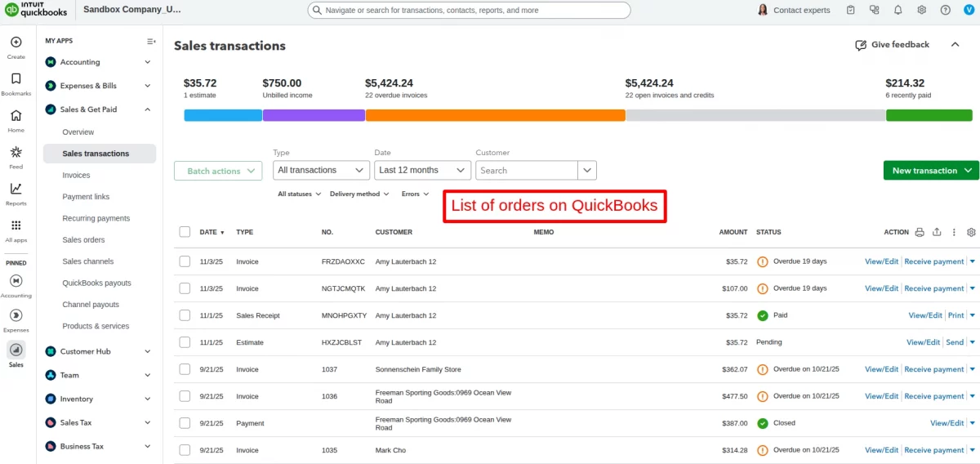Open Overview in the sales menu
980x464 pixels.
click(x=78, y=132)
